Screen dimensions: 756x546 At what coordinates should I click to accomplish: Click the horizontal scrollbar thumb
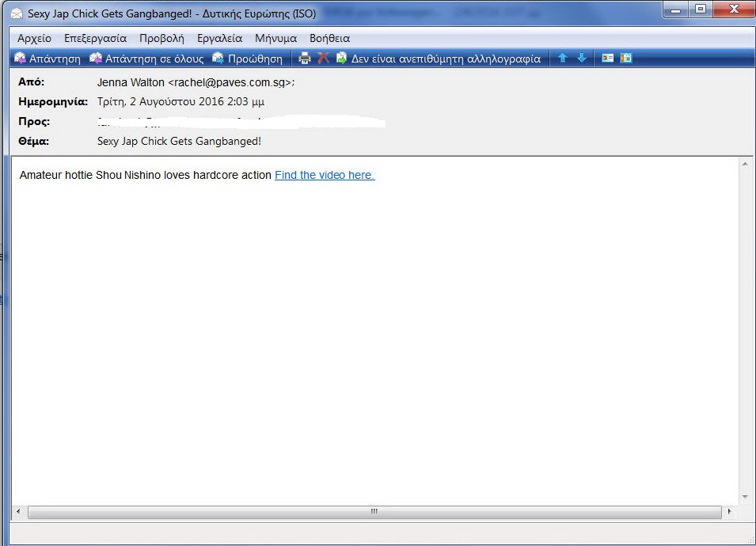click(x=374, y=511)
